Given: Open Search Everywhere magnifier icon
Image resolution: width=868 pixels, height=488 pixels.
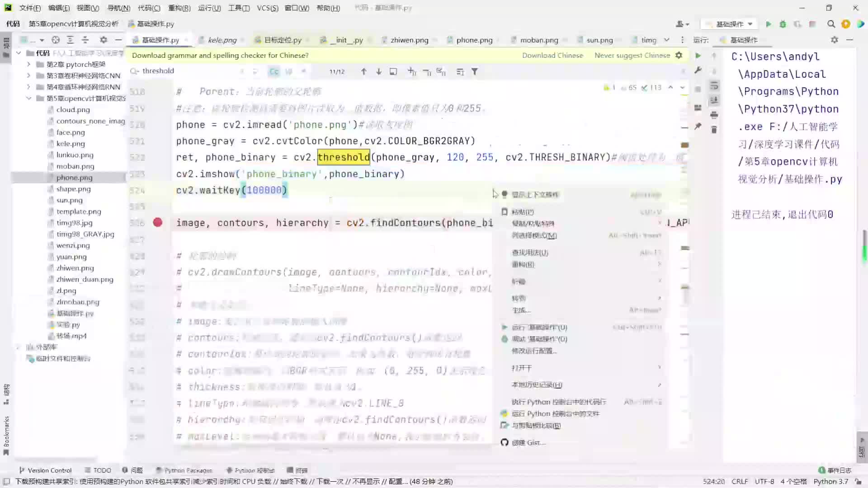Looking at the screenshot, I should click(831, 24).
